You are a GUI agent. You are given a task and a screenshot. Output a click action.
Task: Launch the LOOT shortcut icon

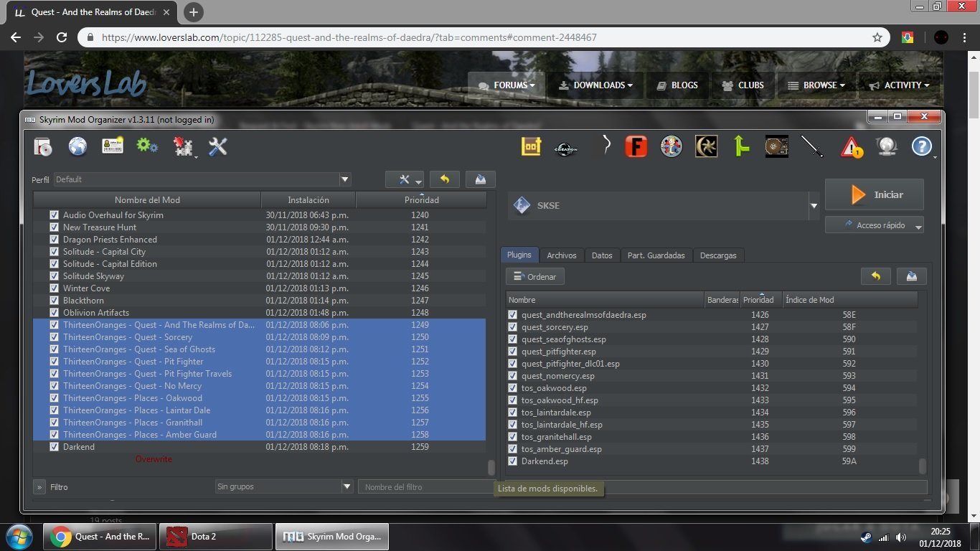pos(531,146)
